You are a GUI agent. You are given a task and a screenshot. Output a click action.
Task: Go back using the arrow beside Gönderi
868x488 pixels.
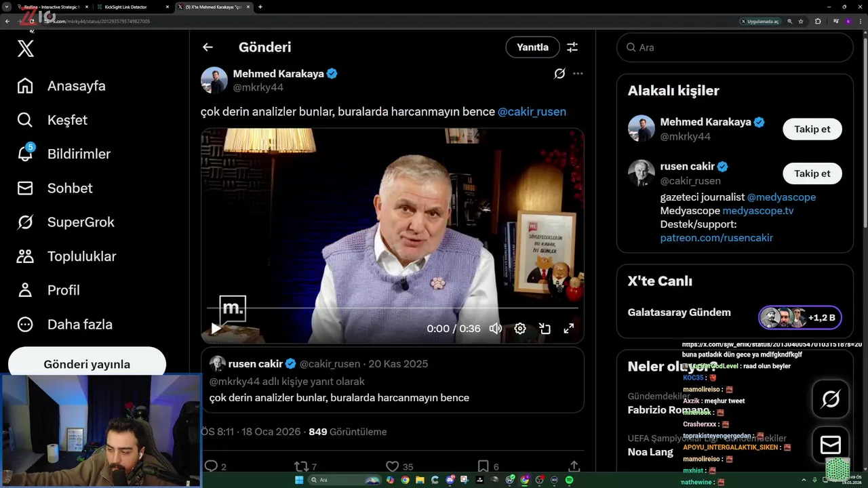coord(208,47)
